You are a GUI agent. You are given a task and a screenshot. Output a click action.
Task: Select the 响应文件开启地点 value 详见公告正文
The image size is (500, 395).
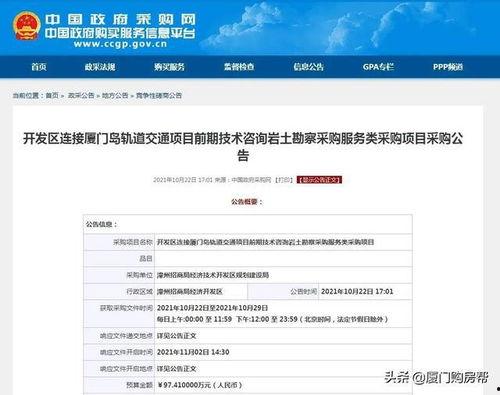click(176, 369)
